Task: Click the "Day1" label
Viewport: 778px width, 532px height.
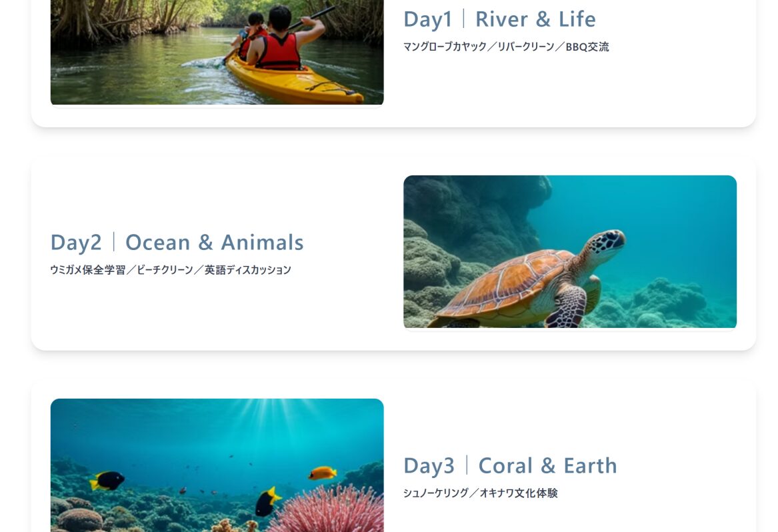Action: coord(427,19)
